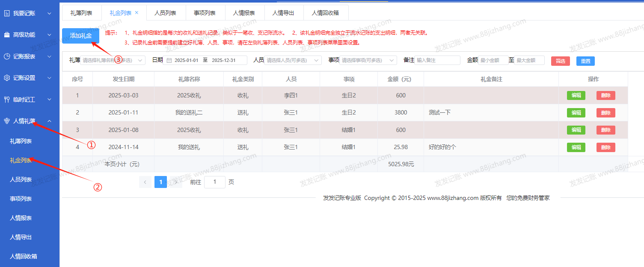This screenshot has height=267, width=644.
Task: Click the calendar icon in date range field
Action: (169, 60)
